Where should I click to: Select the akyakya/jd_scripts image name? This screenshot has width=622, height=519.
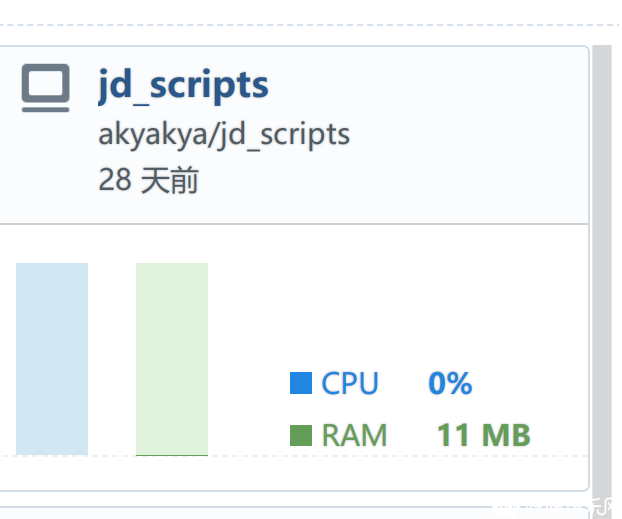tap(224, 135)
